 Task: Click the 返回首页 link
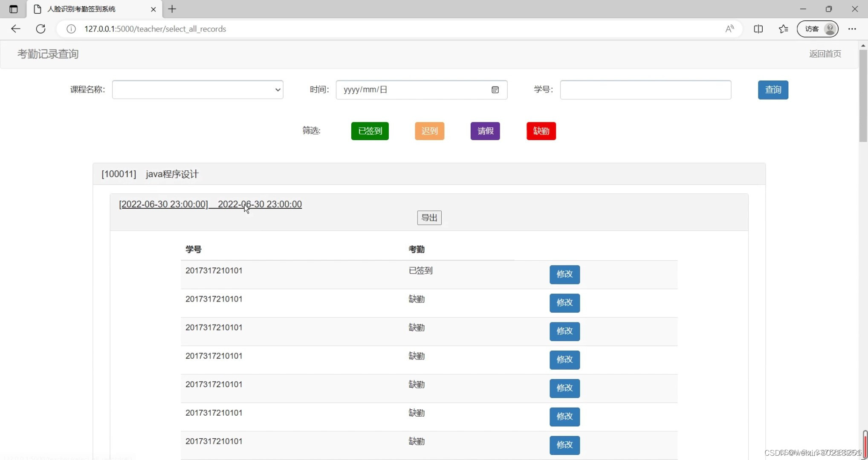(825, 54)
